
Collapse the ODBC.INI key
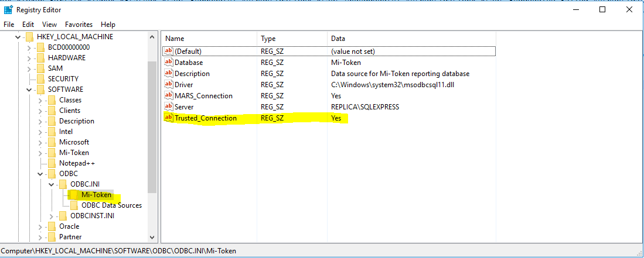point(51,184)
